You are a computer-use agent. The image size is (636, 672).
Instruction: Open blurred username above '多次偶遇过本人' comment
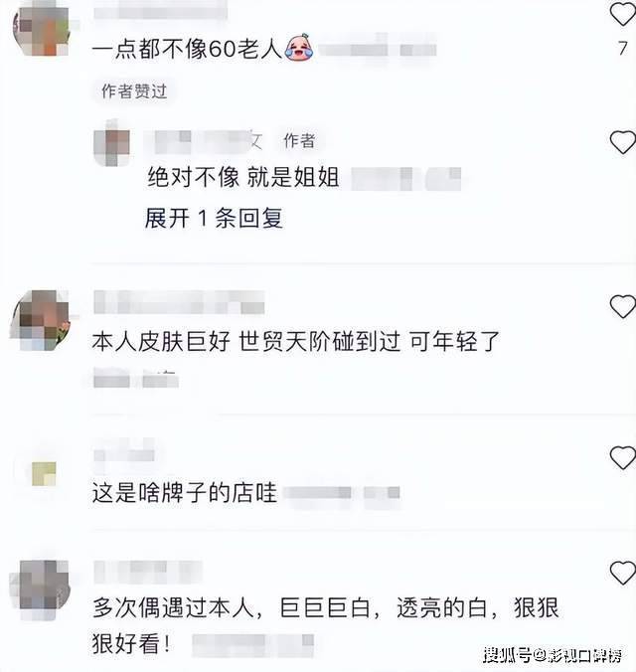click(x=148, y=572)
